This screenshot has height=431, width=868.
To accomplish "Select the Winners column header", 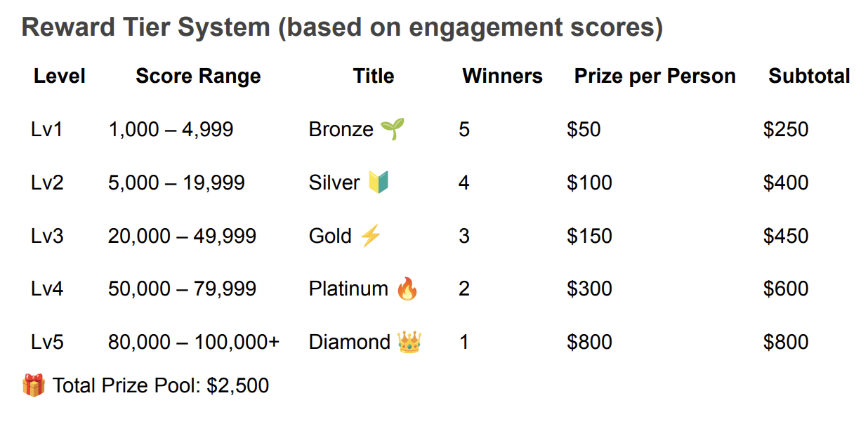I will coord(502,76).
